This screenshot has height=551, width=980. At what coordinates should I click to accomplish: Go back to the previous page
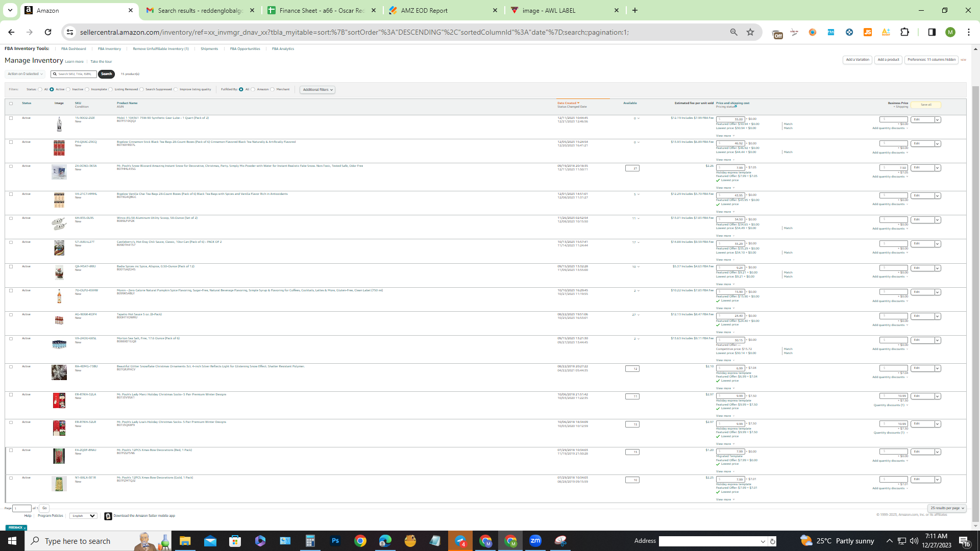tap(11, 32)
